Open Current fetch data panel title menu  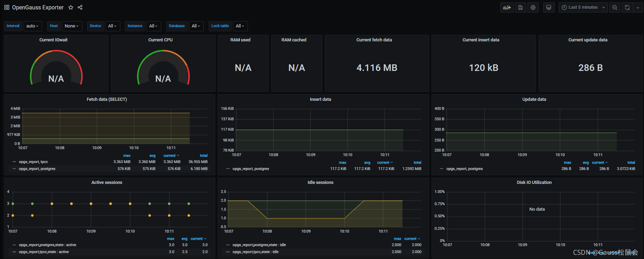[x=374, y=40]
